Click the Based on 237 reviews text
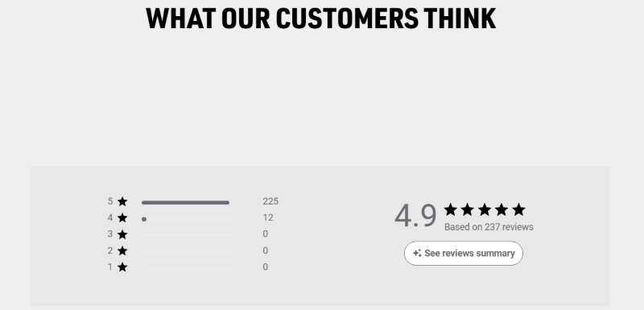This screenshot has height=310, width=644. (x=489, y=227)
